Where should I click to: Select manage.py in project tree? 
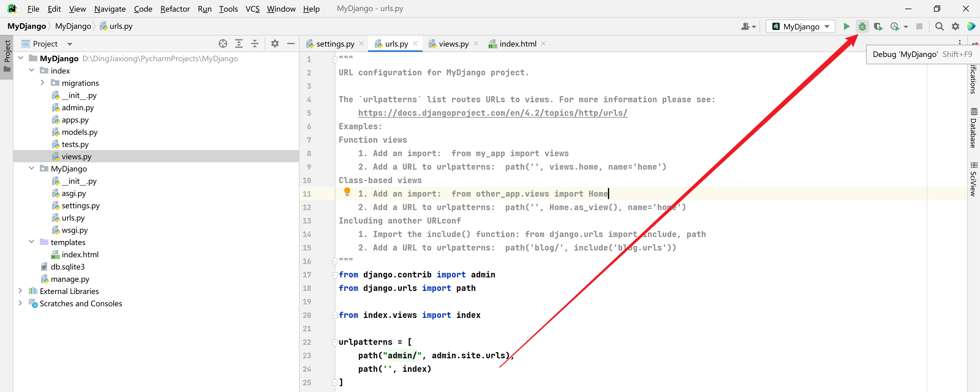(70, 279)
